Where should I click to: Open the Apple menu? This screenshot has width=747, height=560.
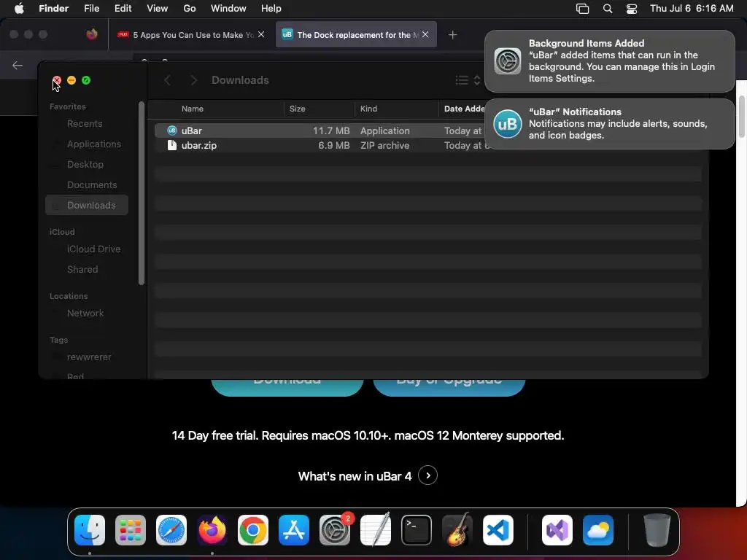pyautogui.click(x=19, y=8)
